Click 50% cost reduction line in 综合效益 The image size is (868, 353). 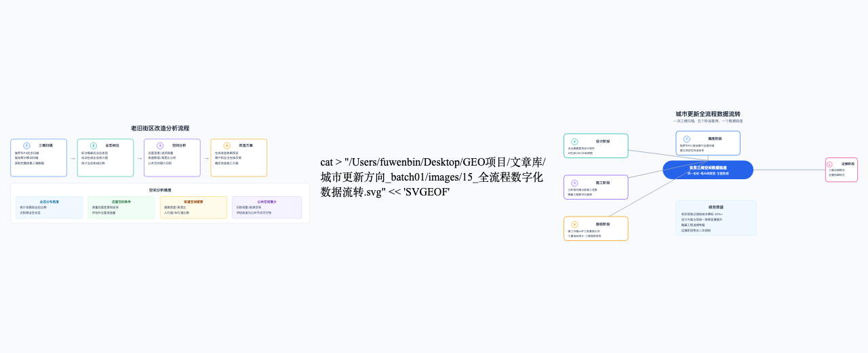702,214
